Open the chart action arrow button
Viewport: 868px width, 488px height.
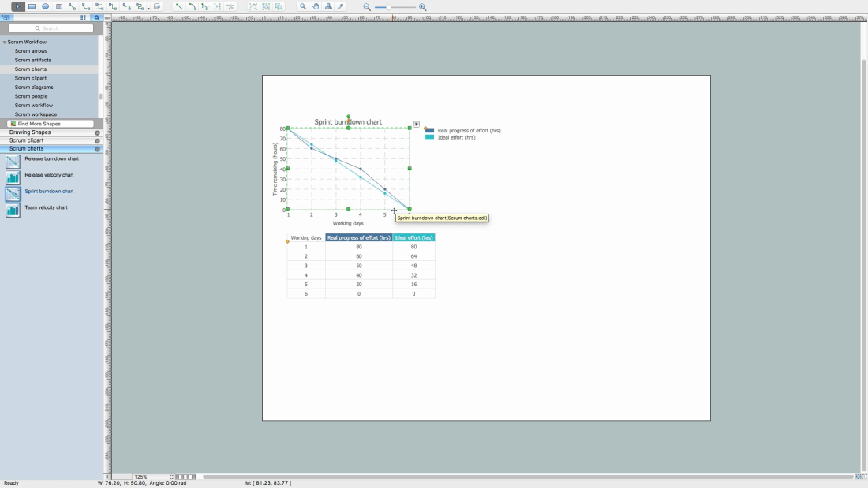pyautogui.click(x=417, y=124)
